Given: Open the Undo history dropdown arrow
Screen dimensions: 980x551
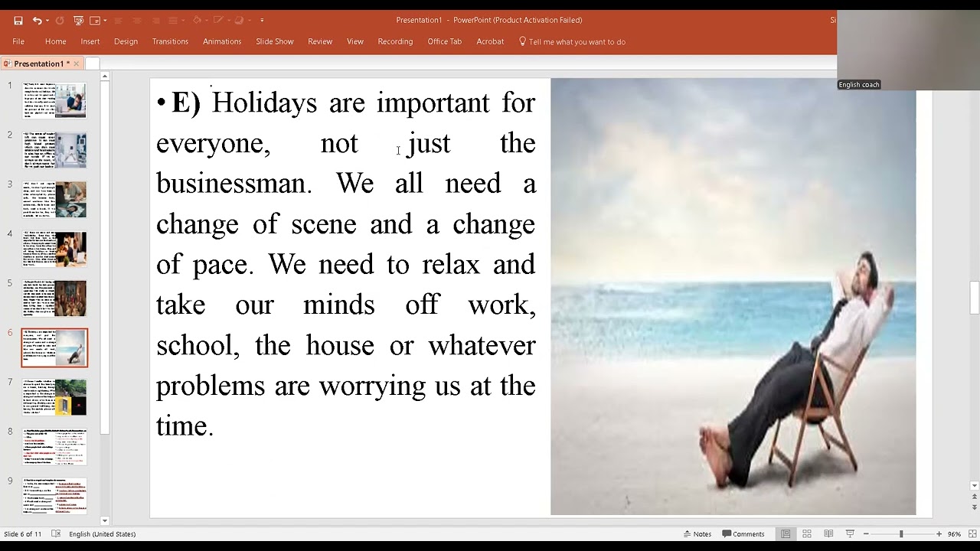Looking at the screenshot, I should coord(47,21).
